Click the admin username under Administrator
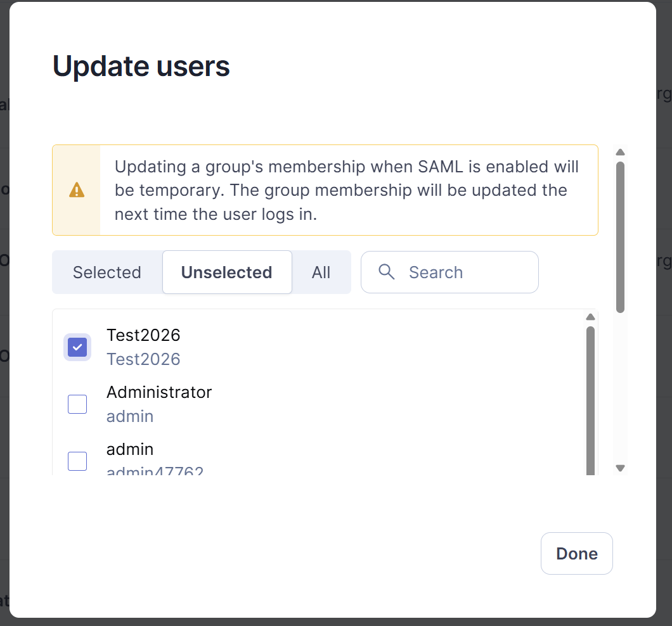Image resolution: width=672 pixels, height=626 pixels. click(130, 416)
